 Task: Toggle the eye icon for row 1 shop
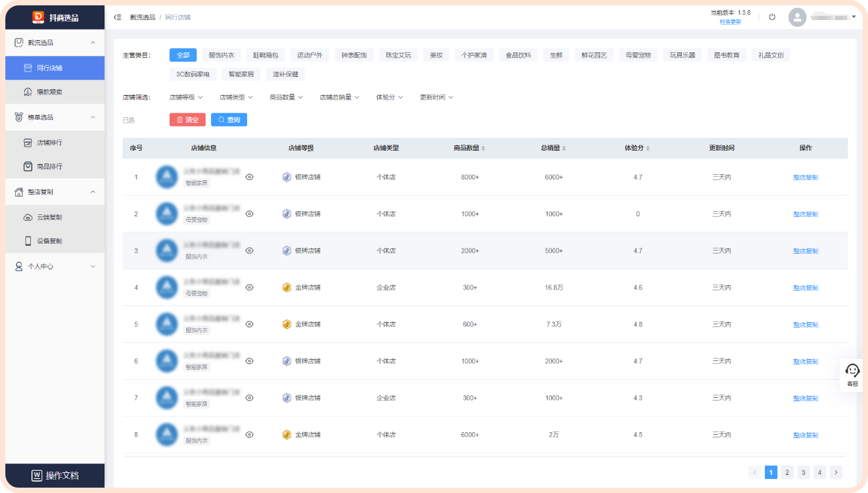tap(249, 177)
